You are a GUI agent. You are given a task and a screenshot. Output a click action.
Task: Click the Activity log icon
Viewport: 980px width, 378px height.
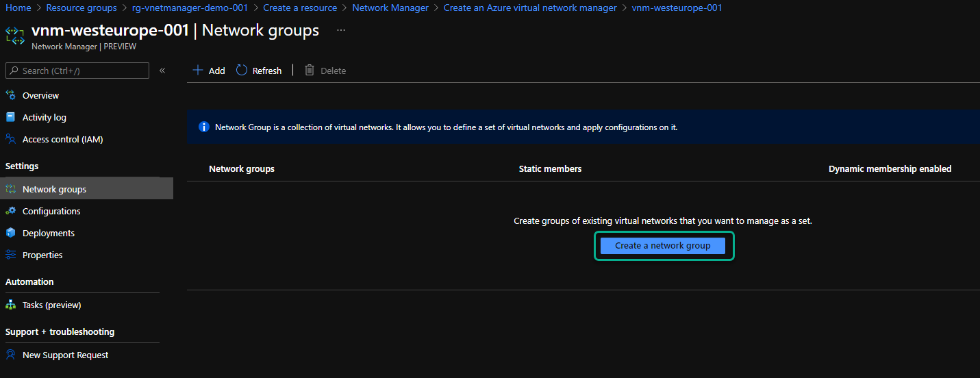tap(10, 117)
